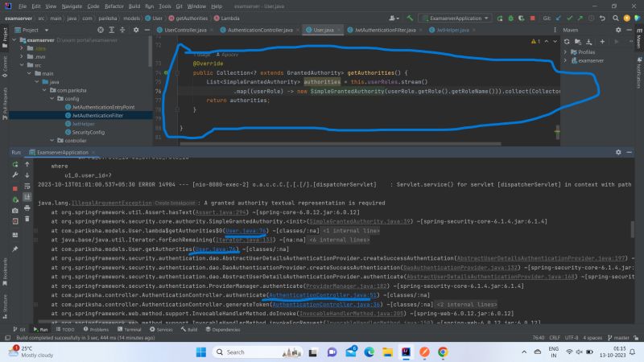
Task: Dump threads camera icon in Run panel
Action: pos(15,211)
